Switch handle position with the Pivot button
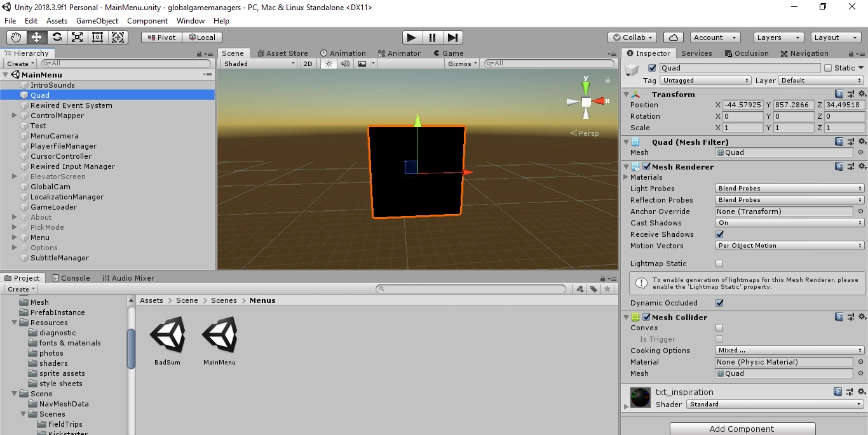The height and width of the screenshot is (435, 868). [x=161, y=37]
